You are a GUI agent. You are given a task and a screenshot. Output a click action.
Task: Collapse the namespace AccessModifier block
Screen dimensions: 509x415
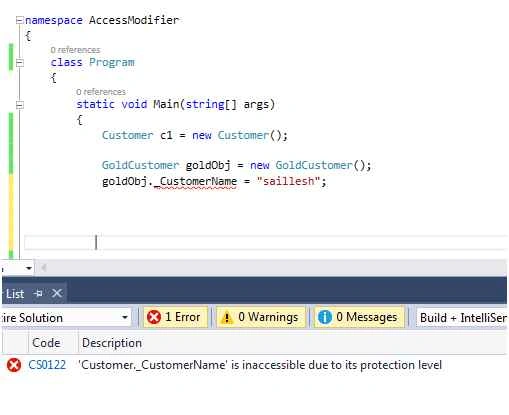(x=20, y=21)
